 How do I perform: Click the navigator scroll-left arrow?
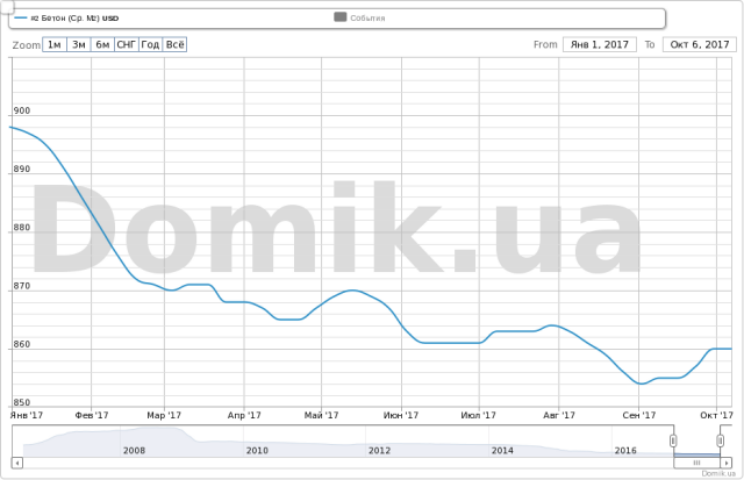pos(17,462)
